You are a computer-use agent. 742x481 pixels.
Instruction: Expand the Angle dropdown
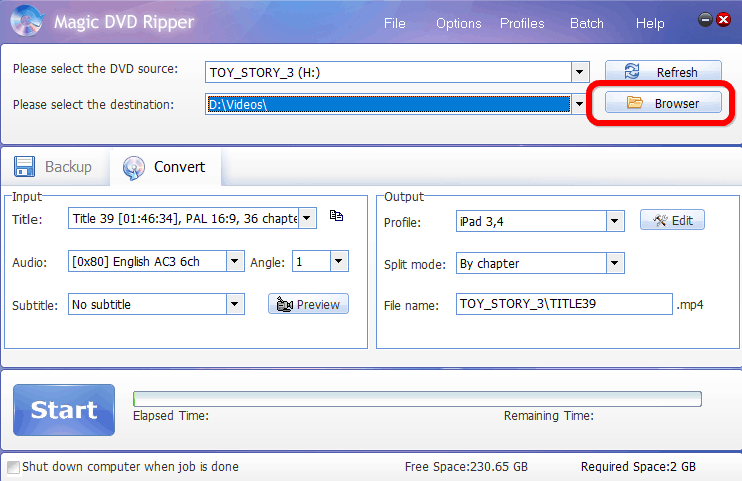pos(339,261)
